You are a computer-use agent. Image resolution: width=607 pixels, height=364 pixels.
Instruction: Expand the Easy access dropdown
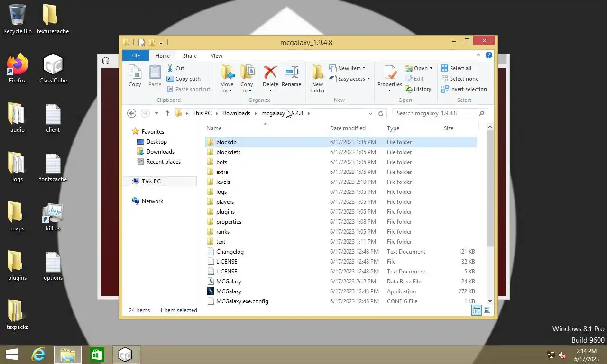[368, 79]
